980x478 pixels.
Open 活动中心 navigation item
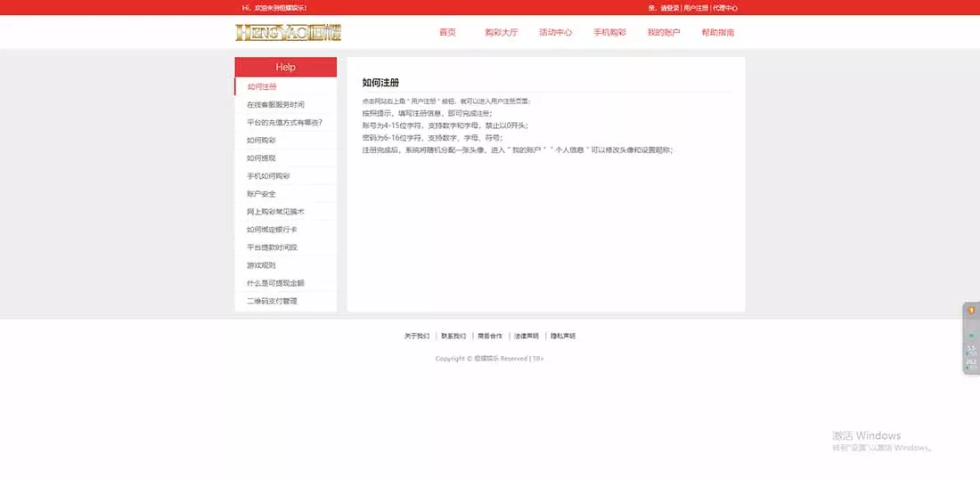(555, 33)
